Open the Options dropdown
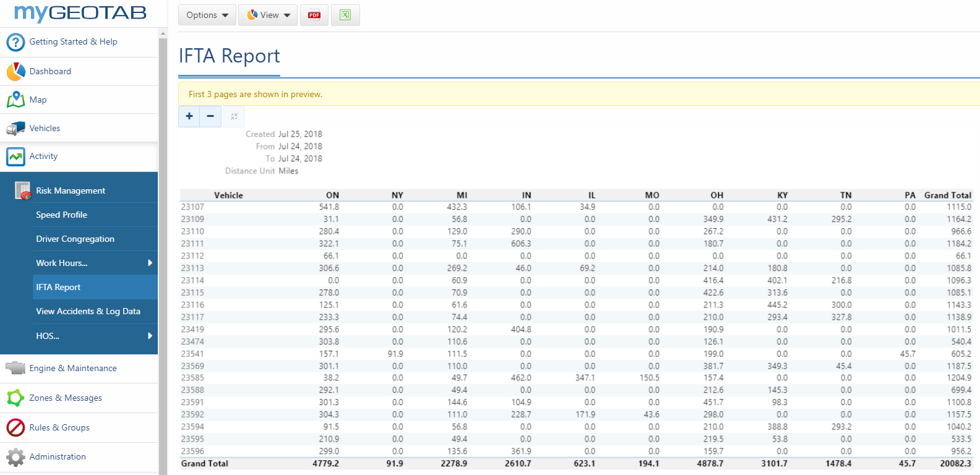 point(207,15)
